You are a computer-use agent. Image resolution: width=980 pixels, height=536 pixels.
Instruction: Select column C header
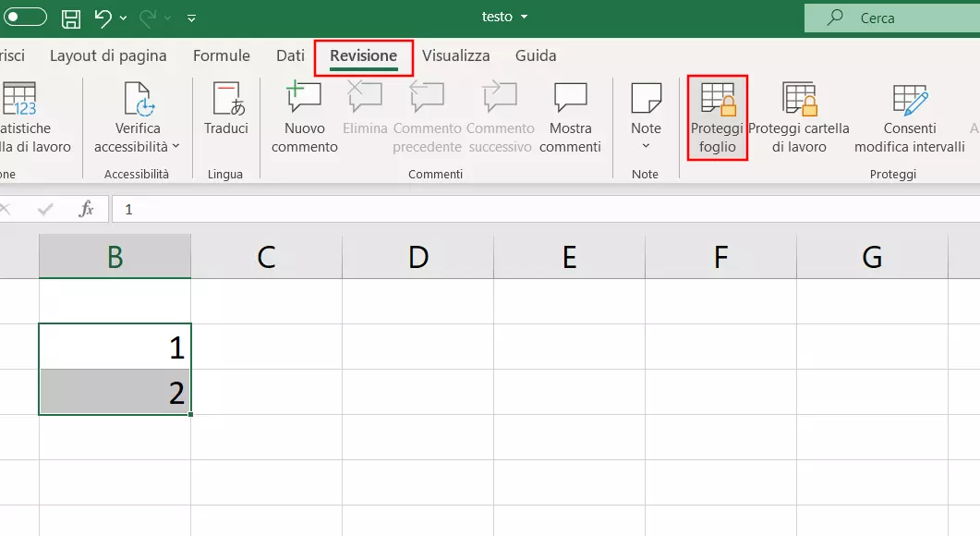click(266, 256)
